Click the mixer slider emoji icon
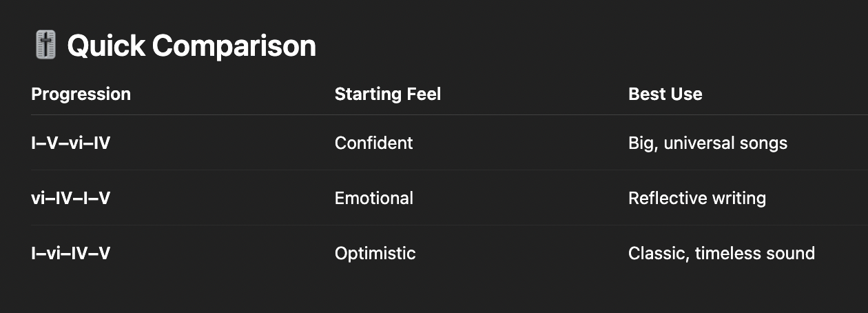The width and height of the screenshot is (868, 313). tap(45, 46)
